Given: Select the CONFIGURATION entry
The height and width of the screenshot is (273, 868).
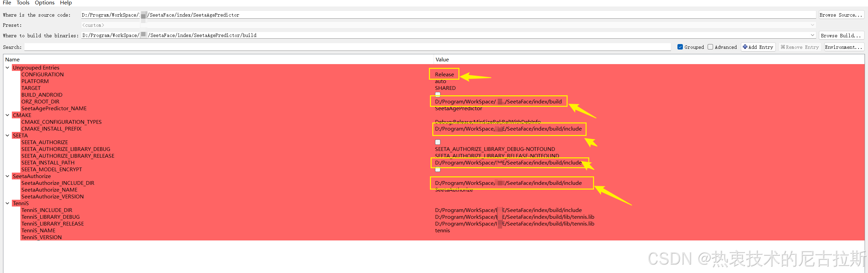Looking at the screenshot, I should tap(42, 74).
